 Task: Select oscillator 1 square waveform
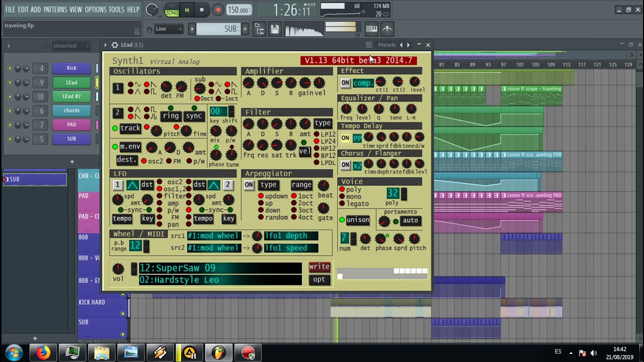(146, 92)
